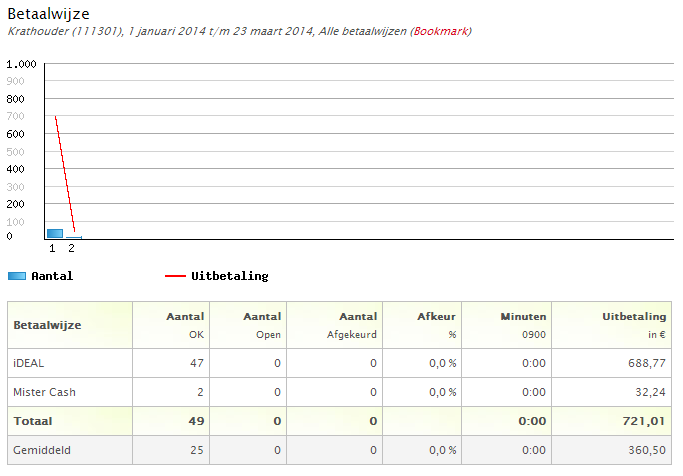Click the blue Aantal legend swatch

pos(17,276)
